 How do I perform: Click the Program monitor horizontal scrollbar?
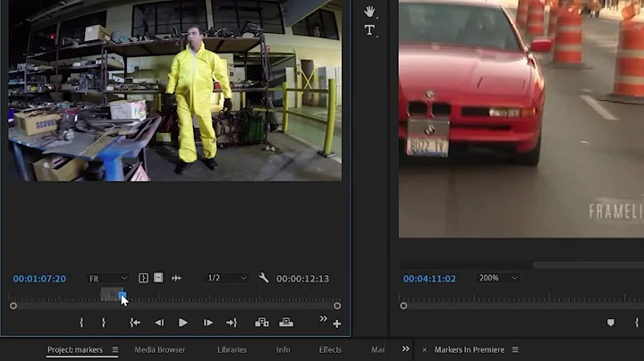[589, 265]
